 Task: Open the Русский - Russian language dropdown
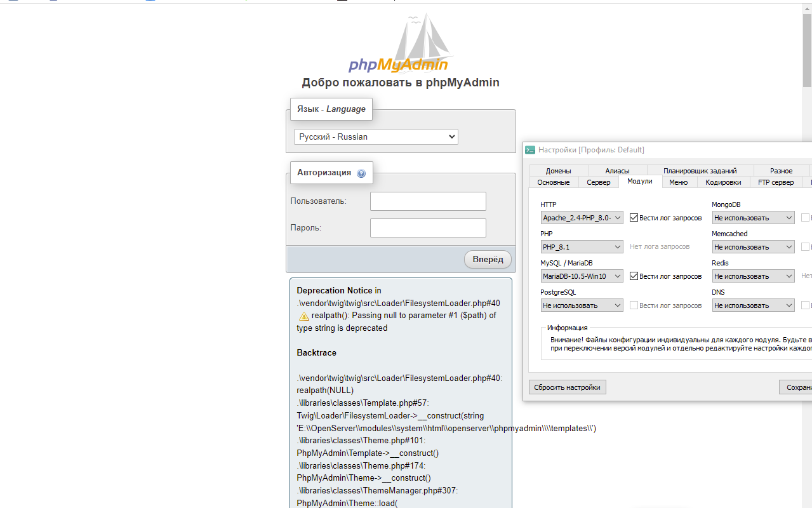coord(376,137)
